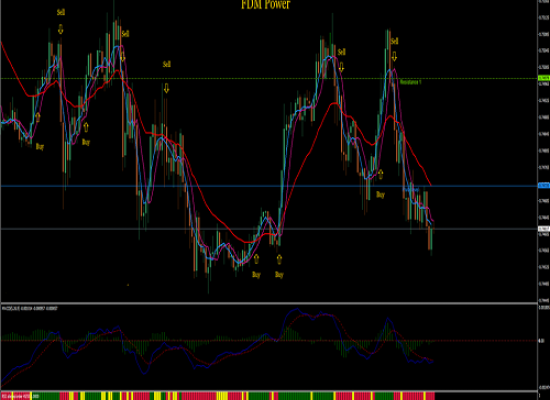Select the white current-price tag on the axis
The width and height of the screenshot is (550, 400).
[544, 229]
